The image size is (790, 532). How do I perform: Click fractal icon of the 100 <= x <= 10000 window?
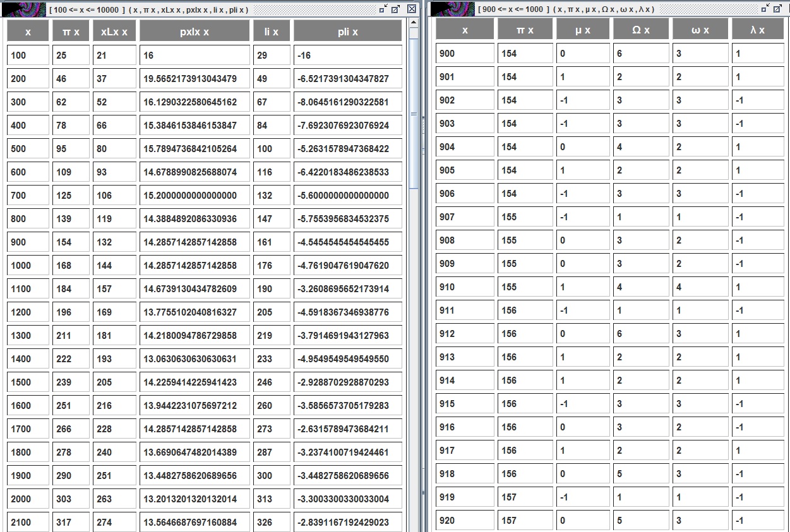coord(24,9)
